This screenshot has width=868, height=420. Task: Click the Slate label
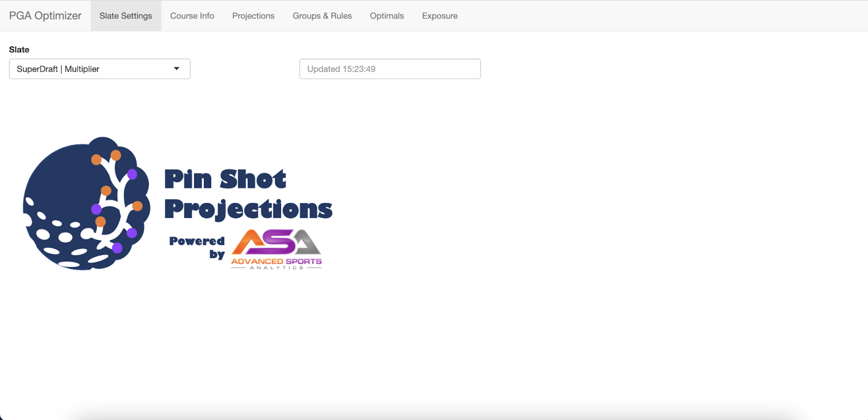[19, 49]
